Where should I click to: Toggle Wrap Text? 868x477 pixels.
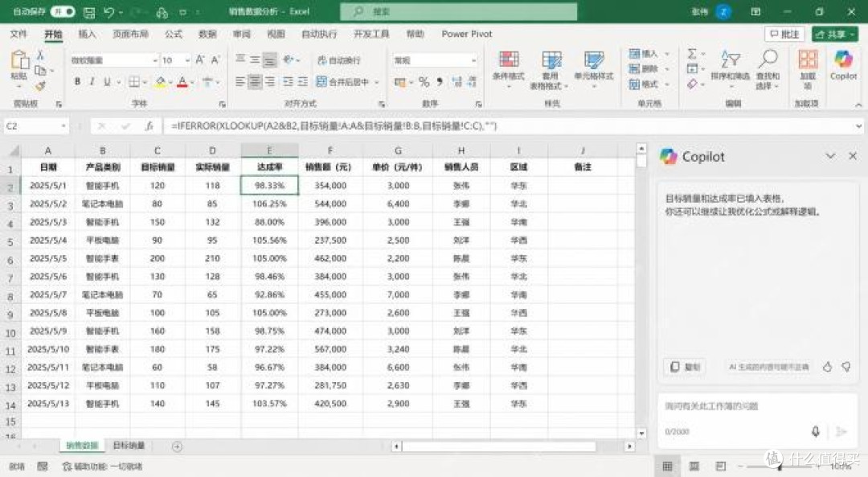click(x=339, y=60)
